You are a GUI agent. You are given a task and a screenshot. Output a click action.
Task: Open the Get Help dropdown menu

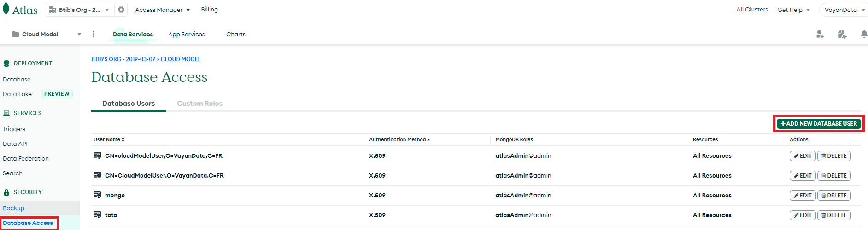coord(793,10)
